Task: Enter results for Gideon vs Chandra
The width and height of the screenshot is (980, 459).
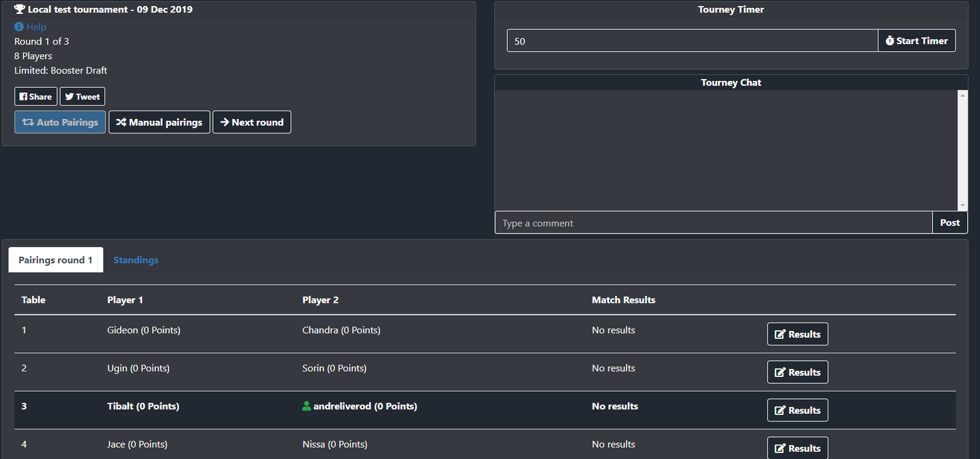Action: pos(797,335)
